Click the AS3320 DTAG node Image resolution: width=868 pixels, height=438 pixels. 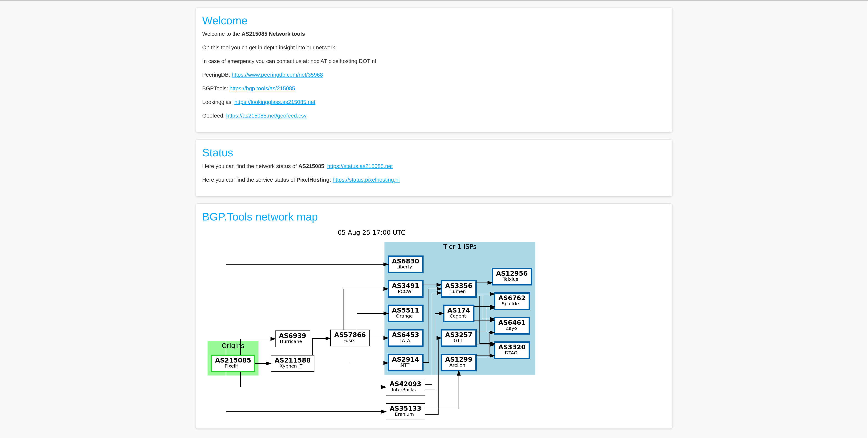tap(512, 350)
